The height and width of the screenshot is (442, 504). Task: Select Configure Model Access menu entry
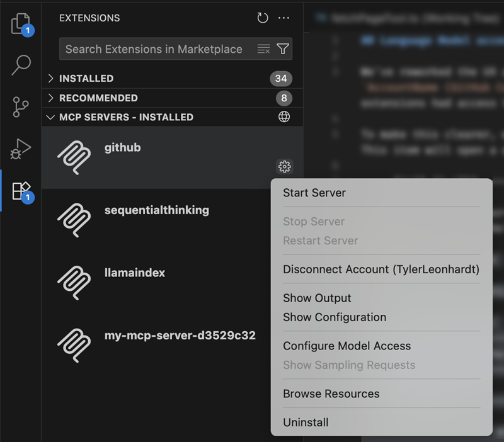click(346, 346)
